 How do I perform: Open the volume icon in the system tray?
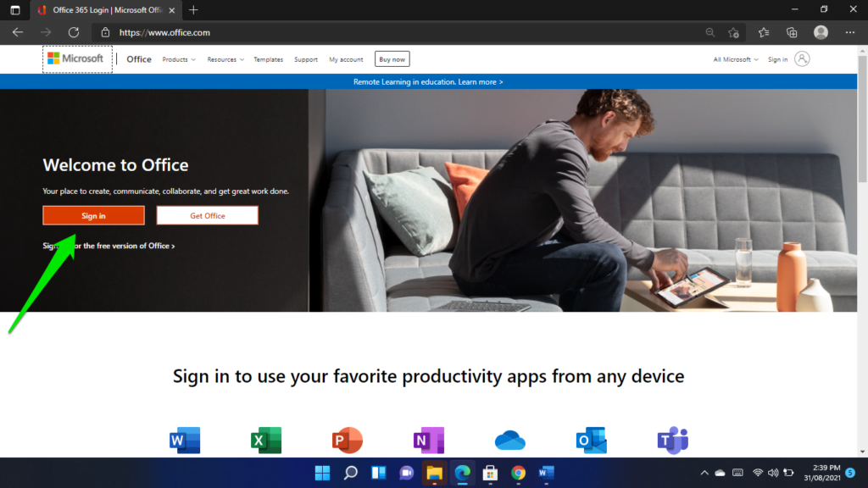click(x=774, y=474)
